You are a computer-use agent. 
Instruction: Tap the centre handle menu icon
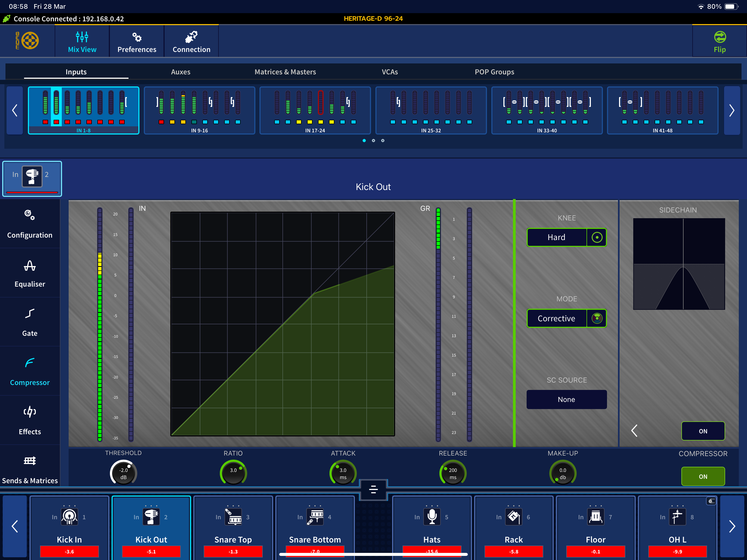[x=373, y=489]
